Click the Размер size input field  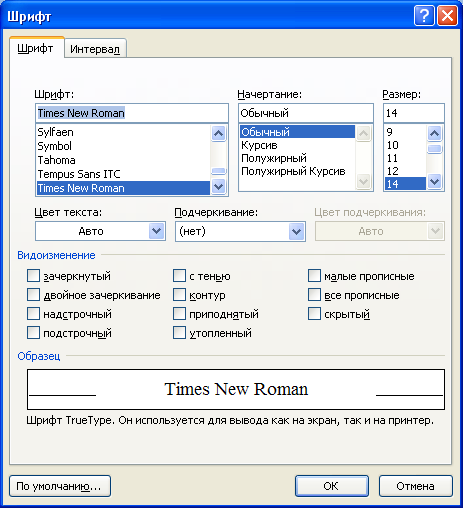coord(414,113)
